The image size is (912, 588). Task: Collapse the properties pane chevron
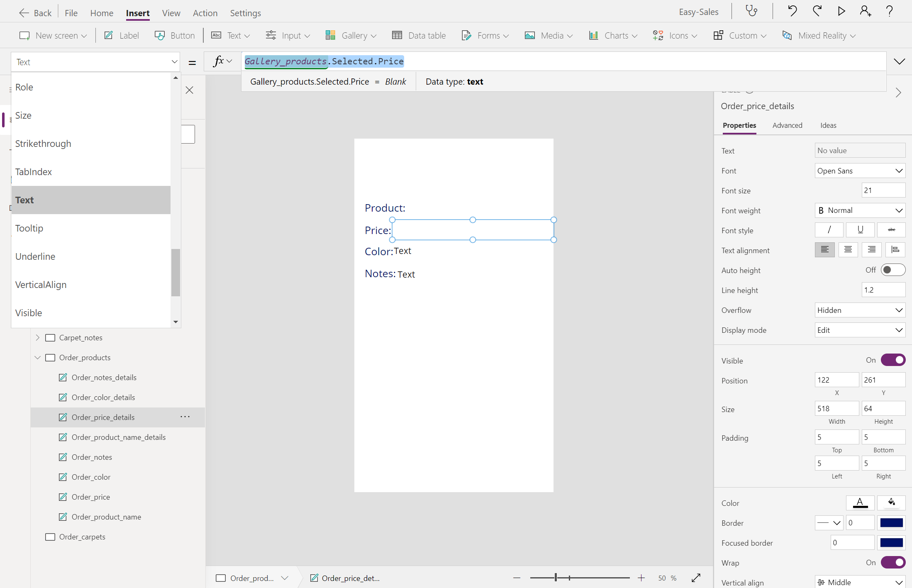tap(898, 92)
